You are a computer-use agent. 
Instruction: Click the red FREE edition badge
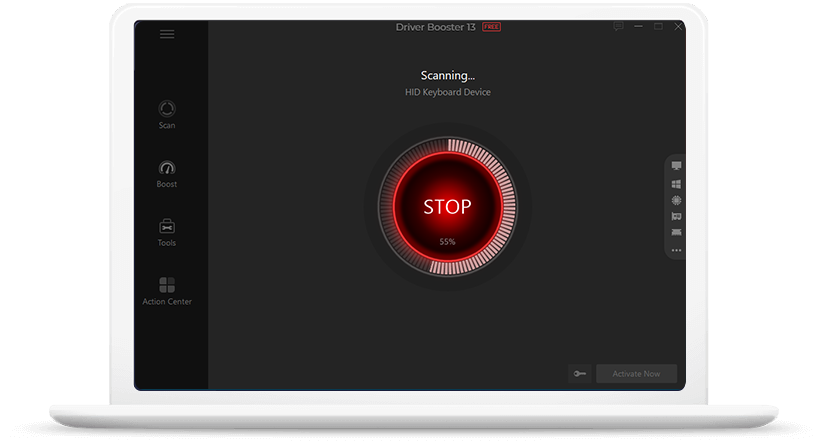click(491, 27)
